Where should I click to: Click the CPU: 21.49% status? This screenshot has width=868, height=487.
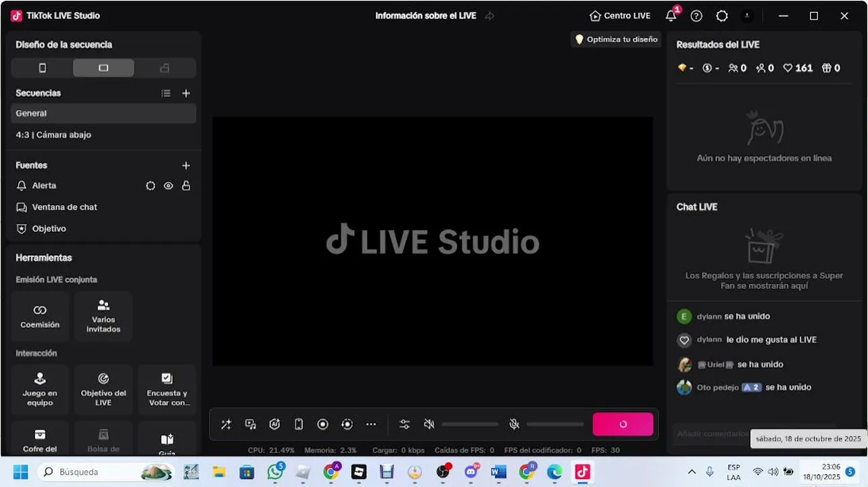pos(271,450)
